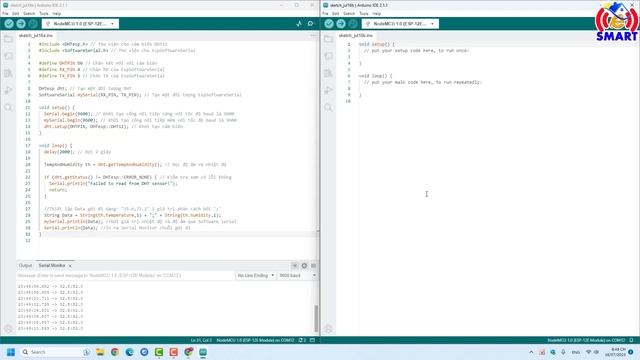The width and height of the screenshot is (640, 360).
Task: Open Windows Start menu
Action: [x=11, y=352]
